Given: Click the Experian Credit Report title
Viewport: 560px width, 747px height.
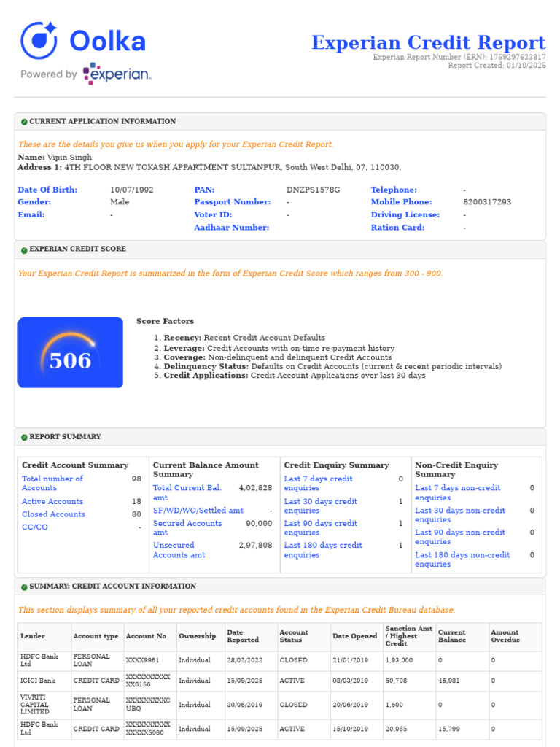Looking at the screenshot, I should [x=429, y=42].
